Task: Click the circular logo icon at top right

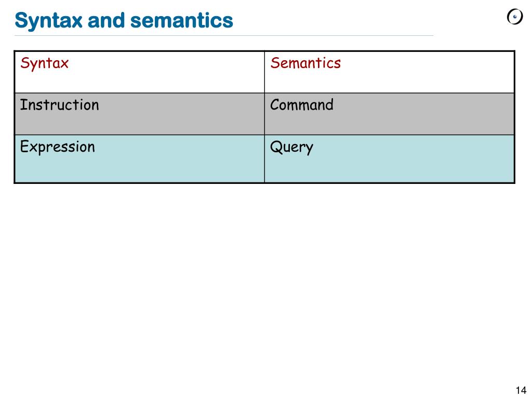Action: pos(515,17)
